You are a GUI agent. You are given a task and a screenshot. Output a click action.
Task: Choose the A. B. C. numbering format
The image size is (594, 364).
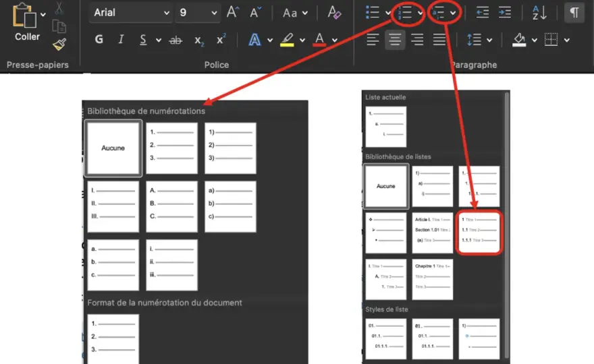(171, 206)
